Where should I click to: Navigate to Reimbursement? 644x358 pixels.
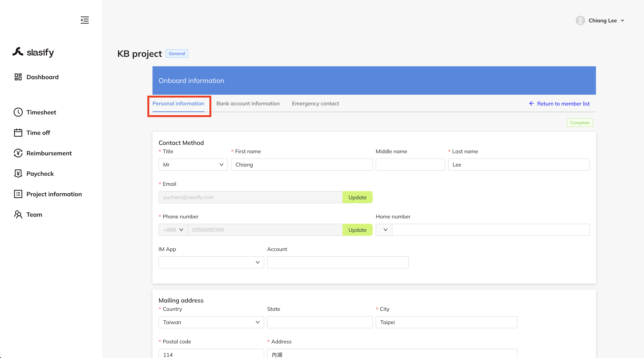tap(49, 153)
